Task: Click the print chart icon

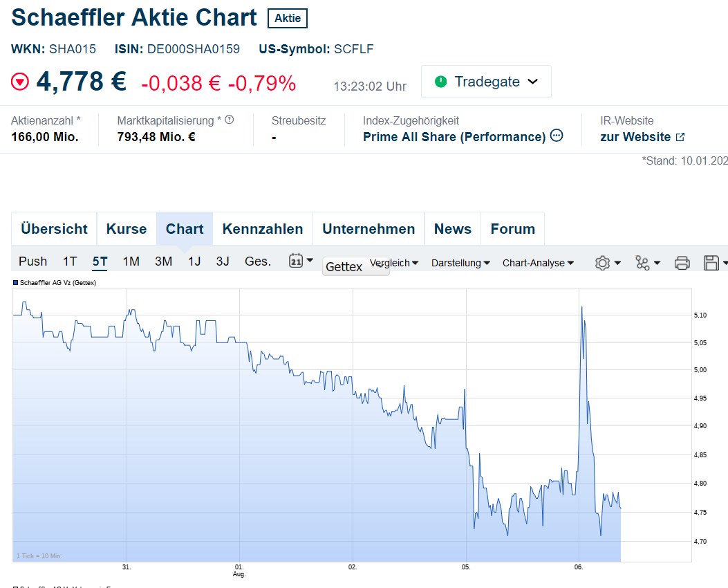Action: [682, 263]
